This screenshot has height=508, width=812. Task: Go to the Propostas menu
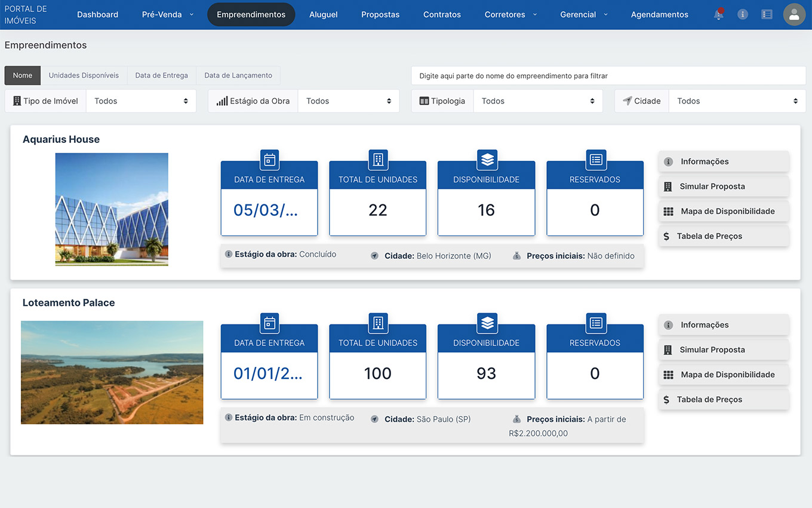(380, 14)
